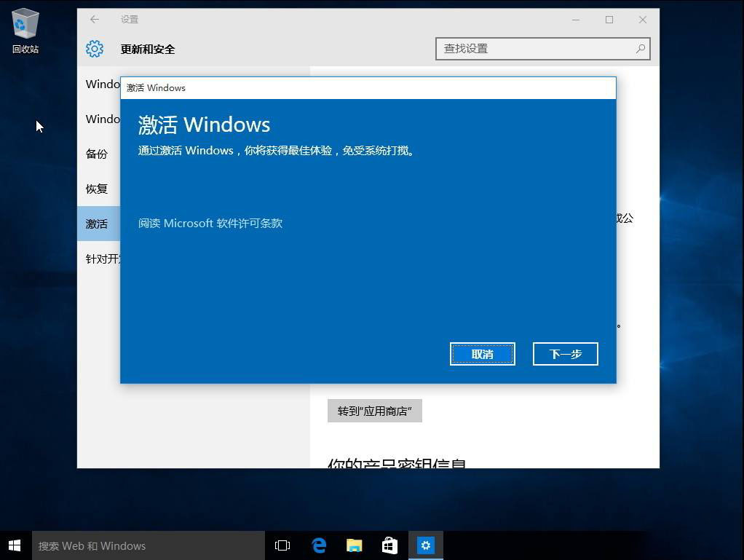
Task: Open Task View from taskbar
Action: point(282,545)
